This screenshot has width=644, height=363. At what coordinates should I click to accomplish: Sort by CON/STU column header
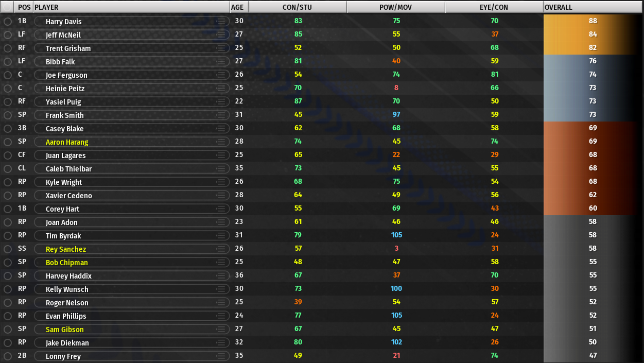298,7
